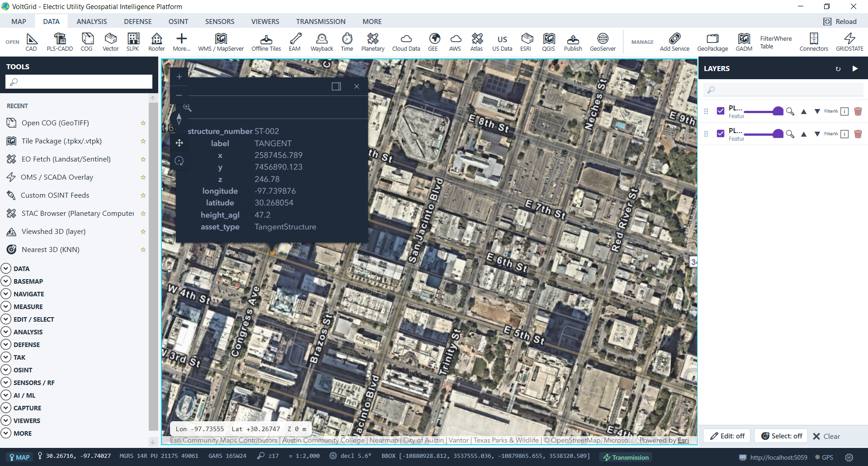Expand the SENSORS / RF tools group
Screen dimensions: 868x466
click(28, 382)
